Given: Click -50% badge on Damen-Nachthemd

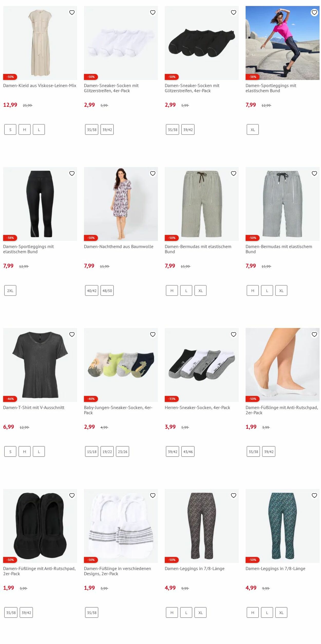Looking at the screenshot, I should point(91,238).
